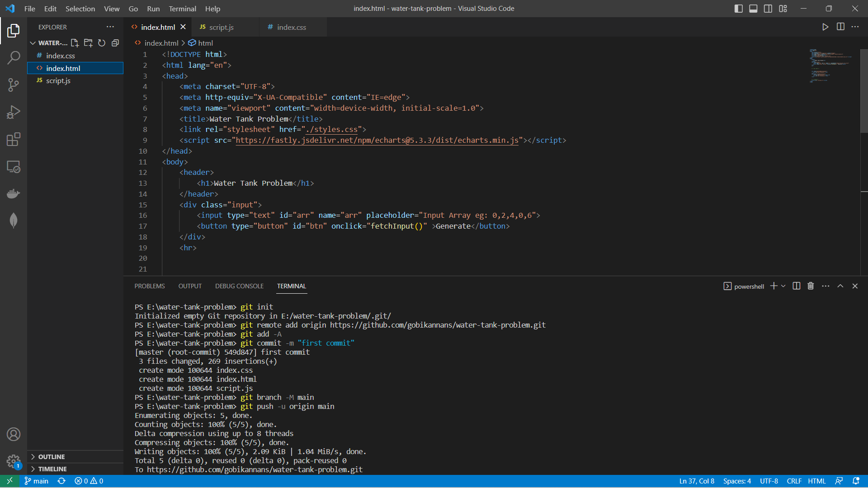The image size is (868, 488).
Task: Collapse the WATER-TANK-PROBLEM folder tree
Action: tap(33, 43)
